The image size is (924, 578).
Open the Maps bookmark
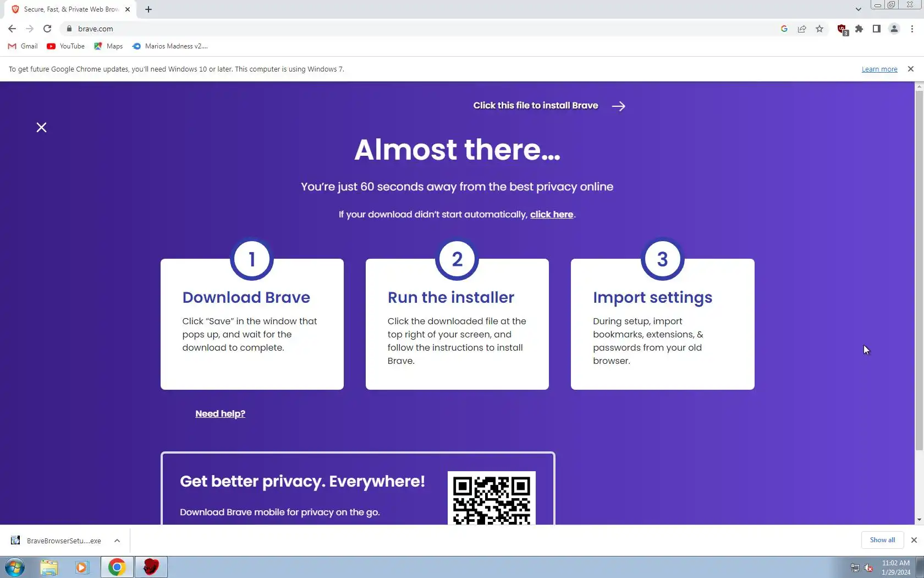click(108, 46)
